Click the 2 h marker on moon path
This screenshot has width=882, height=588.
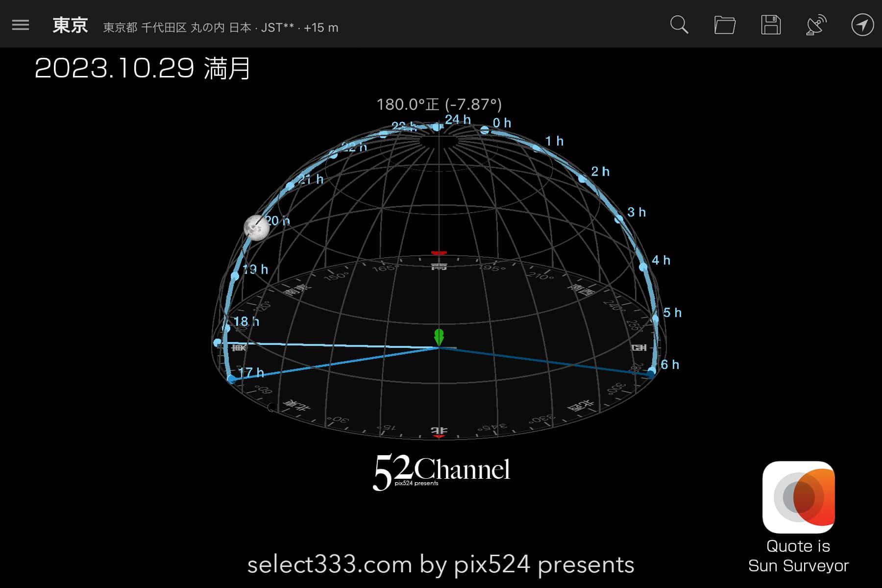(x=582, y=179)
